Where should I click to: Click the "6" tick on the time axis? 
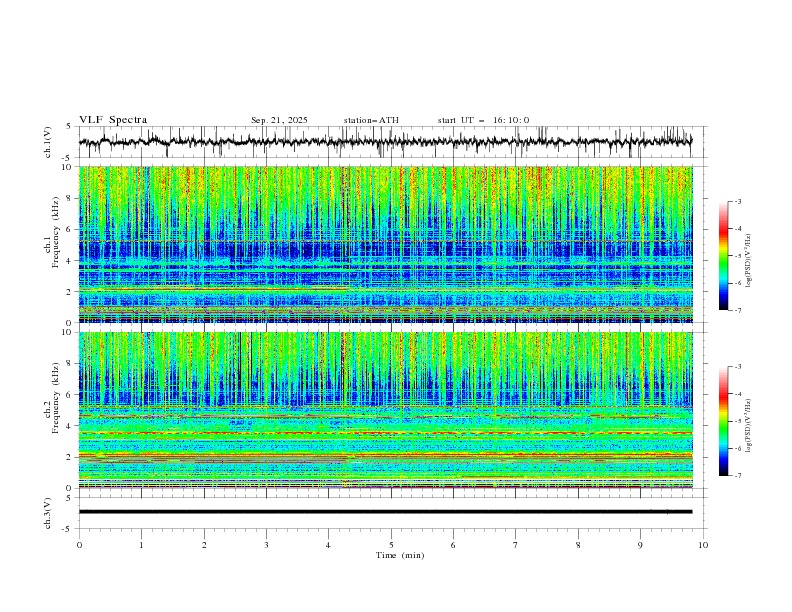[x=453, y=545]
